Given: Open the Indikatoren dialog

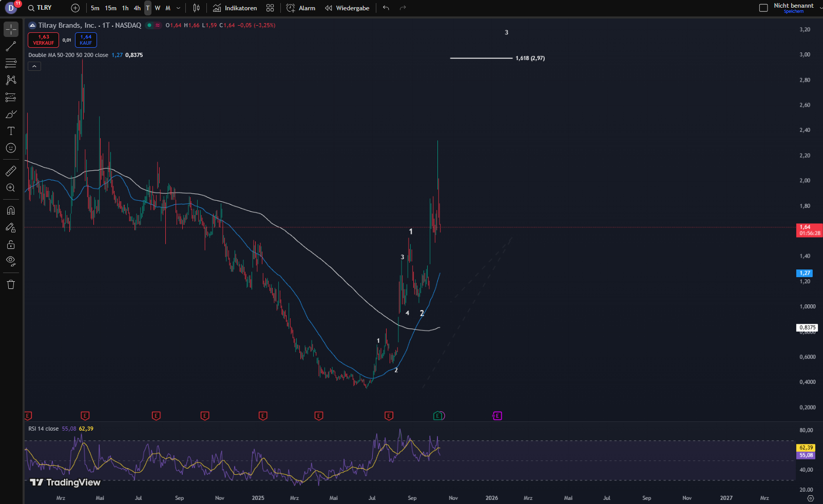Looking at the screenshot, I should (235, 8).
